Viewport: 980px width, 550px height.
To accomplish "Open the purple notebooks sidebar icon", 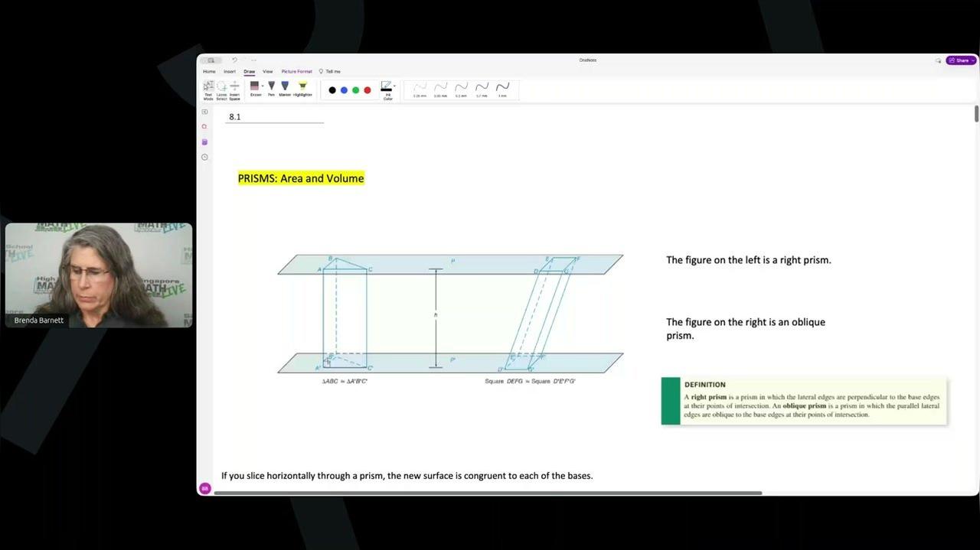I will point(204,142).
